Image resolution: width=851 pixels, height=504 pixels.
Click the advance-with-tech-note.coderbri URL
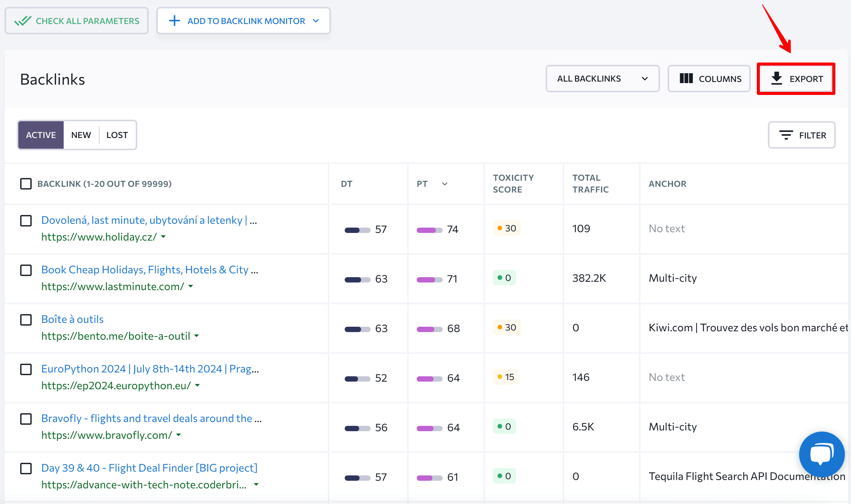click(144, 485)
